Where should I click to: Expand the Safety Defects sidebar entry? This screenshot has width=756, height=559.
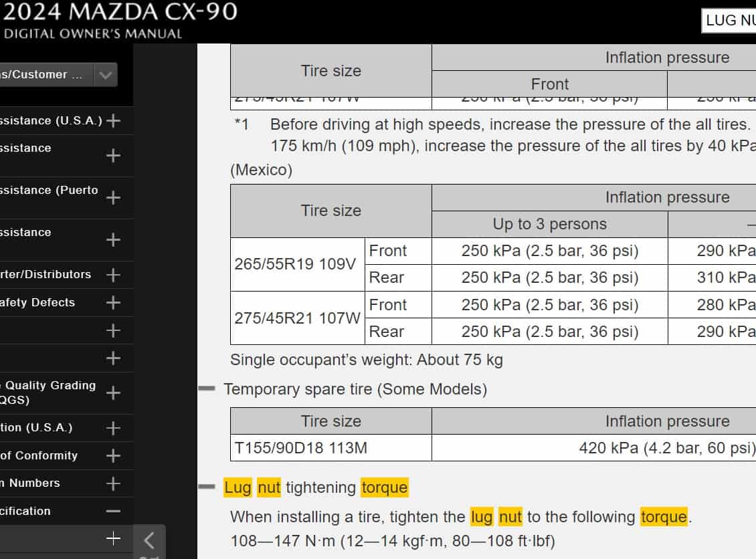[113, 303]
